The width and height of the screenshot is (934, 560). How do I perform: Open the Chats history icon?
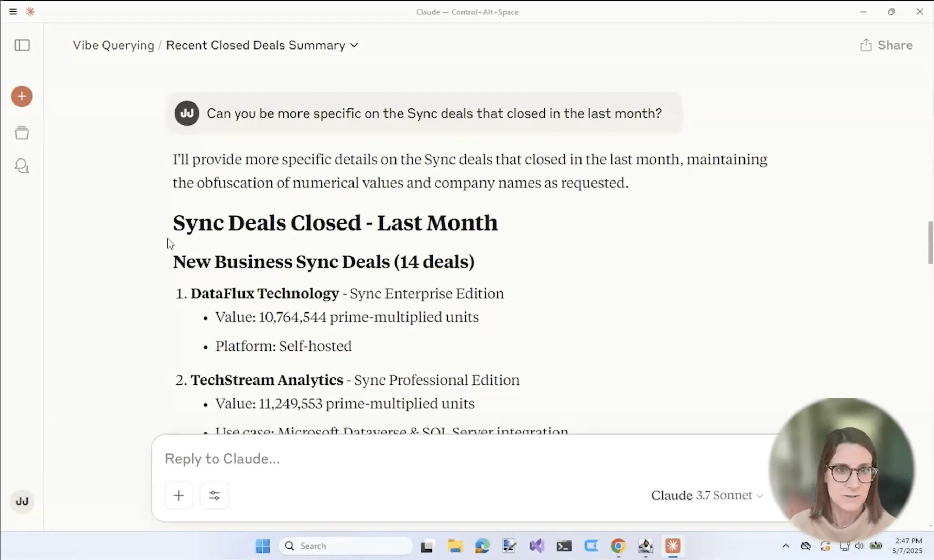pyautogui.click(x=22, y=166)
